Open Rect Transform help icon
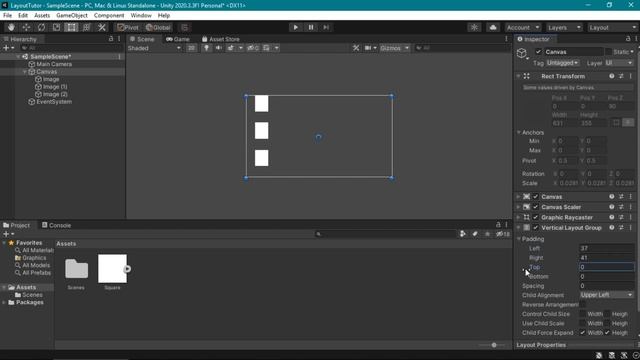This screenshot has width=640, height=360. tap(611, 76)
